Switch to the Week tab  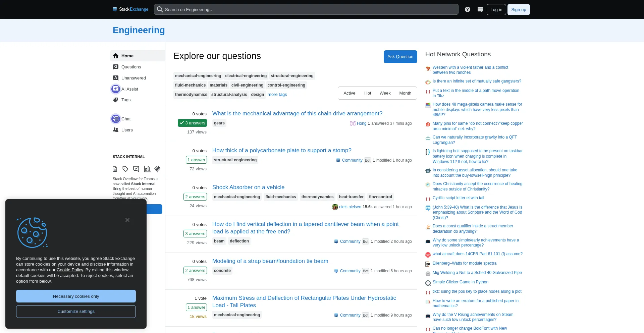[x=385, y=93]
